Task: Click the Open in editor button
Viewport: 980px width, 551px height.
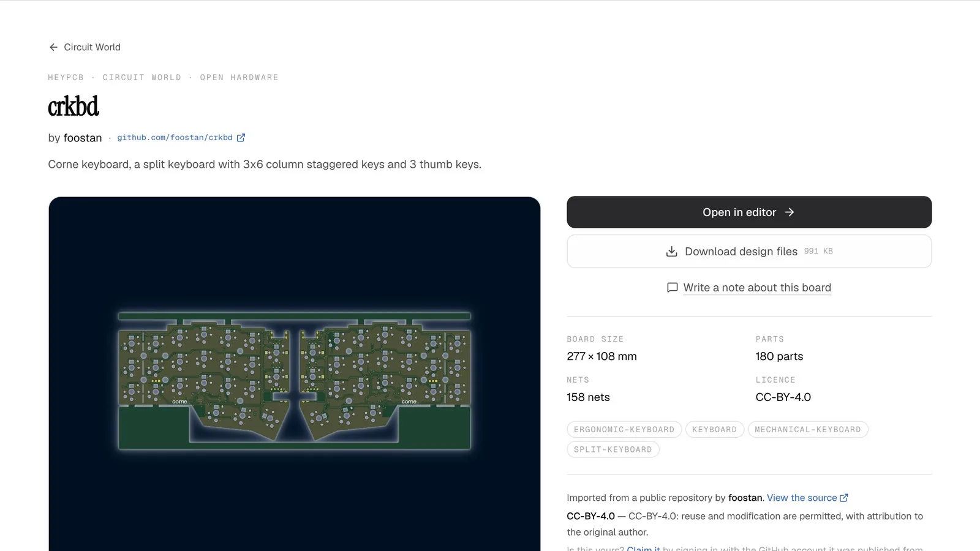Action: pyautogui.click(x=749, y=212)
